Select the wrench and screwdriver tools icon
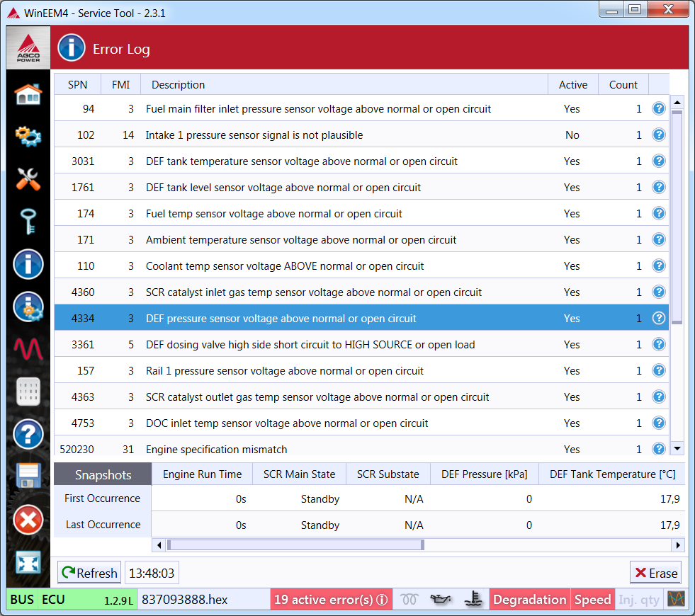 [x=28, y=179]
